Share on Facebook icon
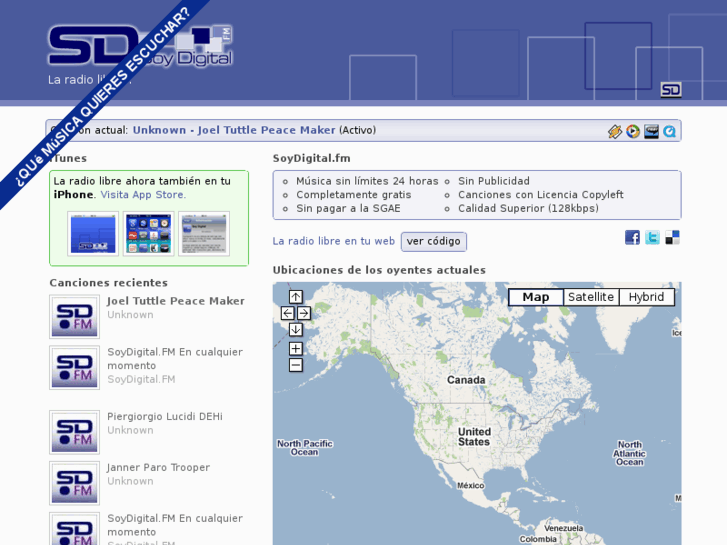The width and height of the screenshot is (727, 545). [632, 237]
